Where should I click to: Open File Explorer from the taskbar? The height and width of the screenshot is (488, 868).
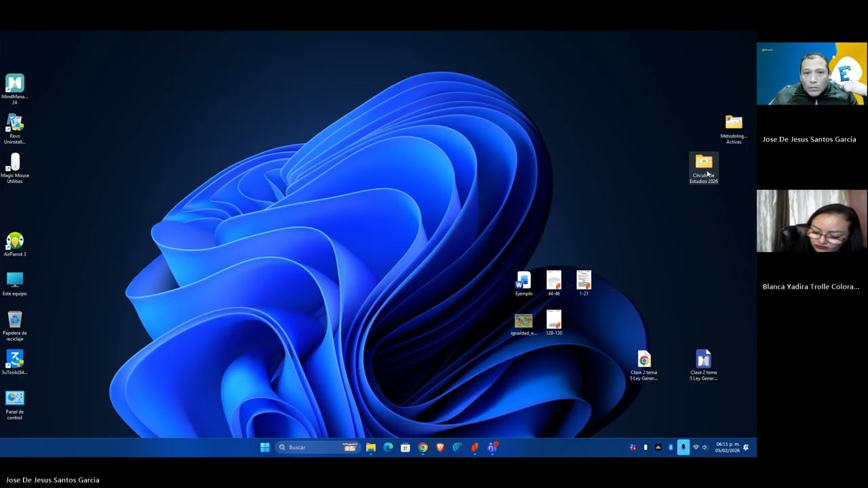click(x=371, y=447)
